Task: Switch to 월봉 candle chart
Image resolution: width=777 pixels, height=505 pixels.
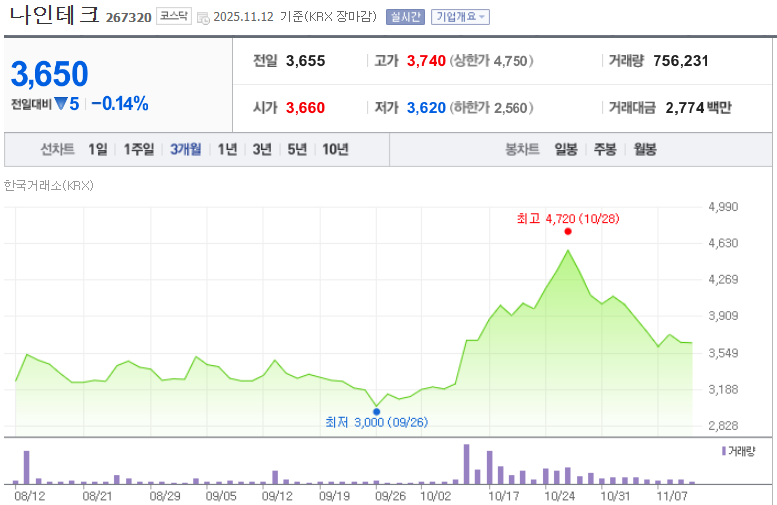Action: click(645, 149)
